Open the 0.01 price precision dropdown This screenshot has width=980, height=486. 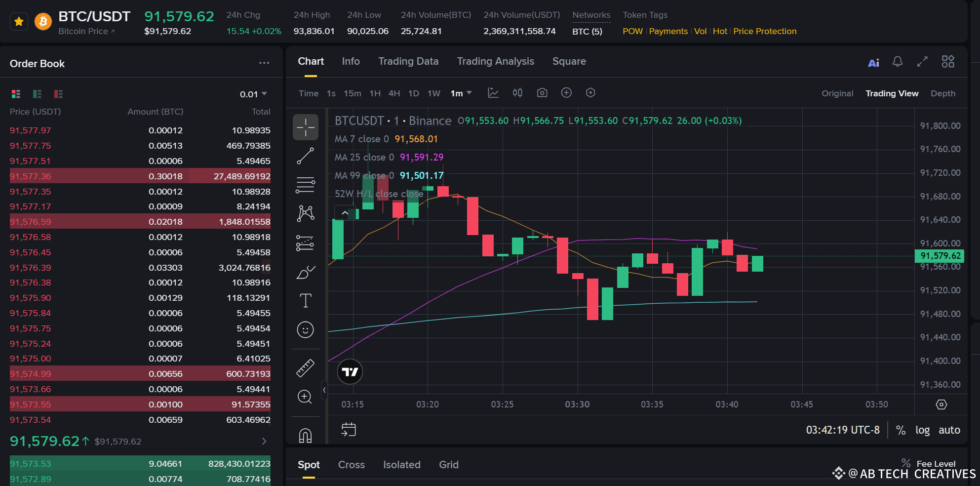[x=253, y=94]
